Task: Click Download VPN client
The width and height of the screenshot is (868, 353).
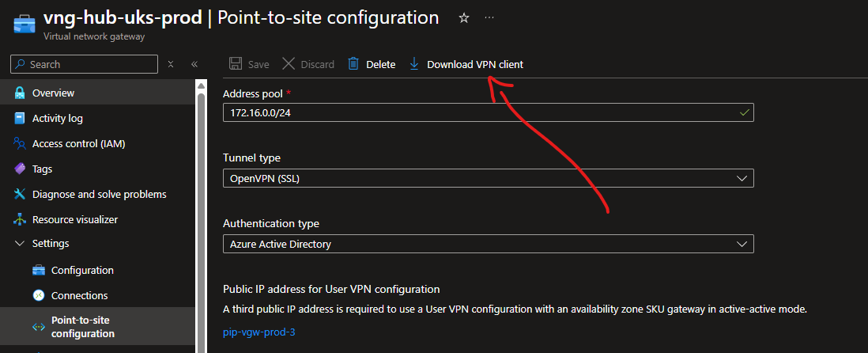Action: [475, 64]
